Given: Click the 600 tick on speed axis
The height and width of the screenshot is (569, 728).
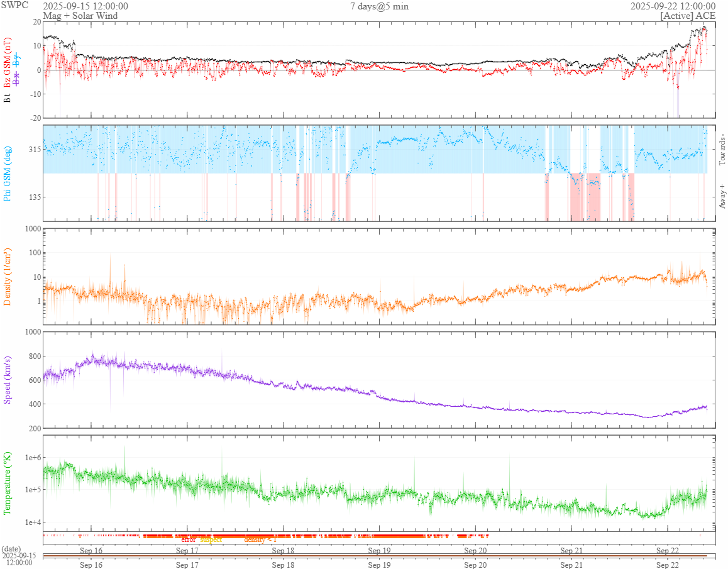Looking at the screenshot, I should (35, 380).
